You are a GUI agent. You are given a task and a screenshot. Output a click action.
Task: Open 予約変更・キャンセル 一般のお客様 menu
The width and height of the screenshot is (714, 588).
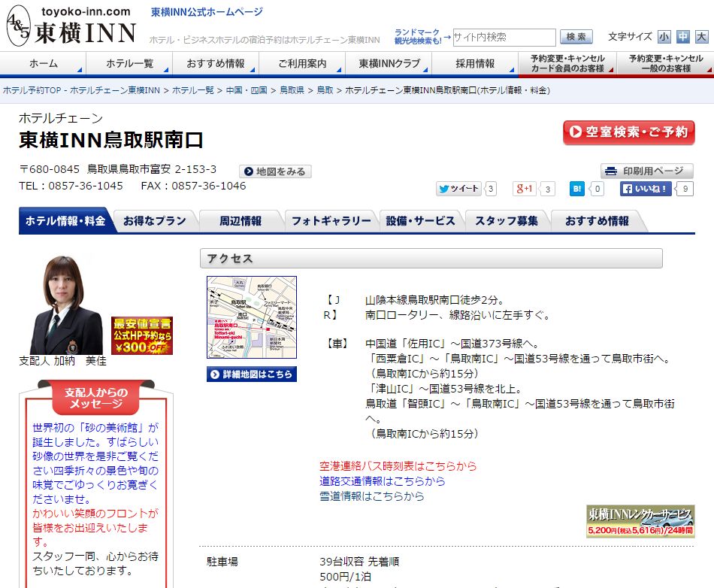click(x=666, y=63)
